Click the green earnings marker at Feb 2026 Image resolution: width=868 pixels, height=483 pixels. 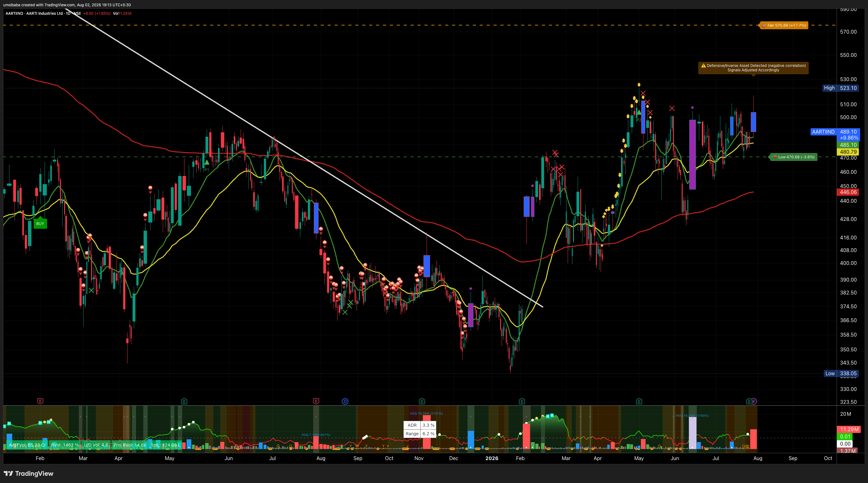click(x=522, y=401)
